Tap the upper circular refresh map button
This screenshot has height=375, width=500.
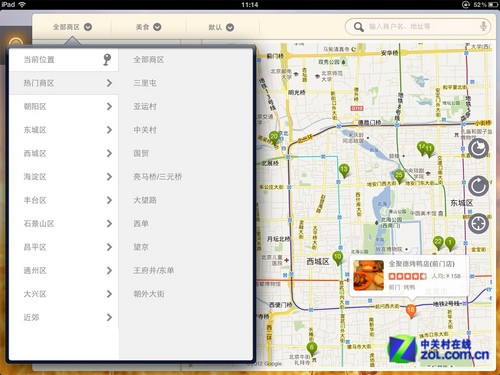pyautogui.click(x=478, y=149)
